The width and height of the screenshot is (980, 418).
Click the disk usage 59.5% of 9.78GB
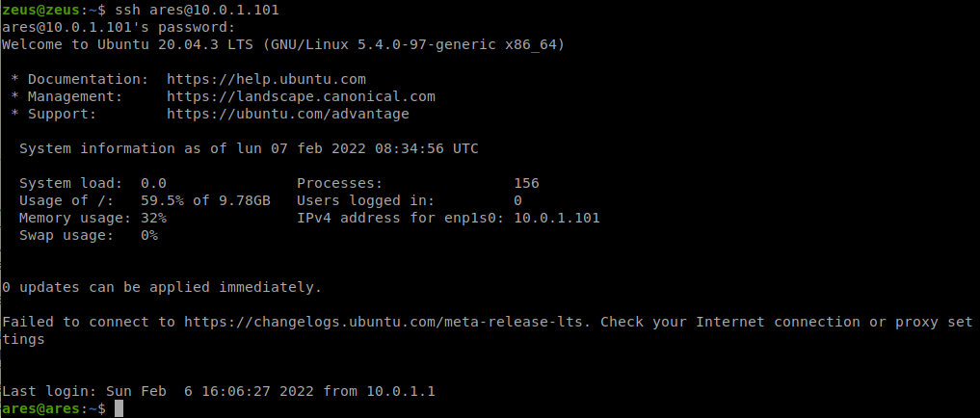pyautogui.click(x=205, y=200)
